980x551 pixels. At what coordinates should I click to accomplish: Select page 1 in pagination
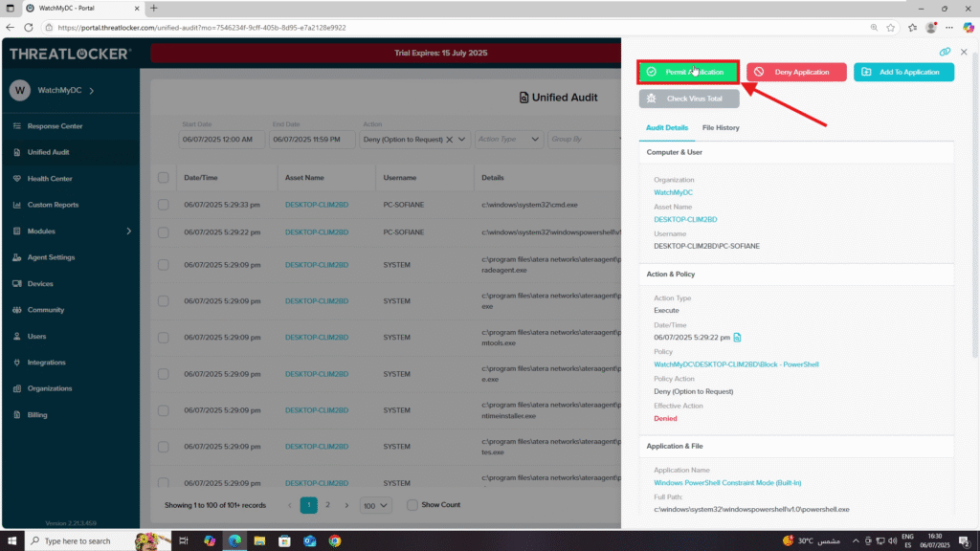(309, 505)
